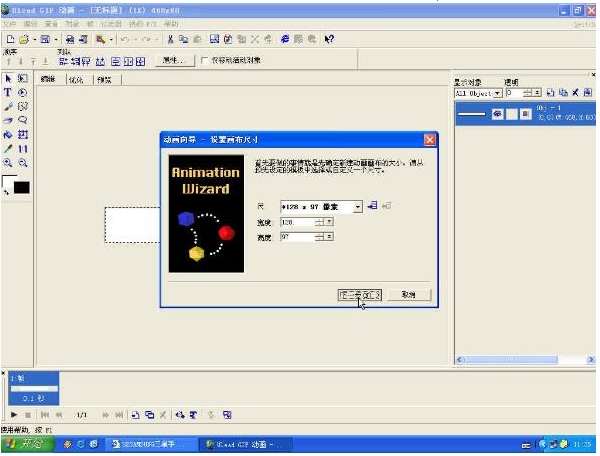Screen dimensions: 600x456
Task: Select the Paintbrush tool
Action: (8, 107)
